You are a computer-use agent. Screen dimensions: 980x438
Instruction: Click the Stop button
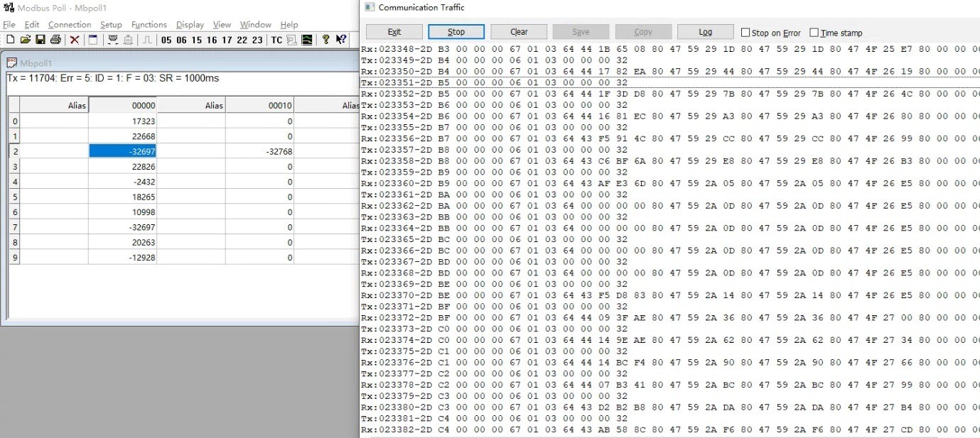coord(456,32)
